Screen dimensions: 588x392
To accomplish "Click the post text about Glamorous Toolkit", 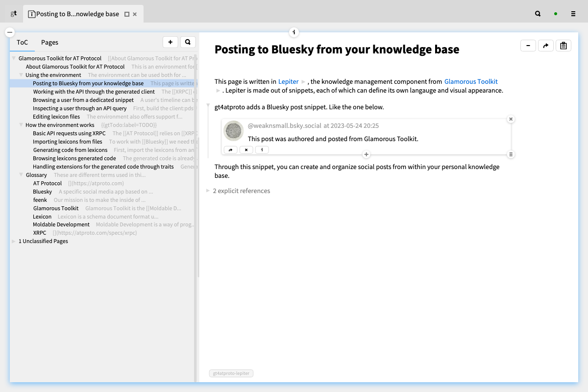I will (333, 139).
